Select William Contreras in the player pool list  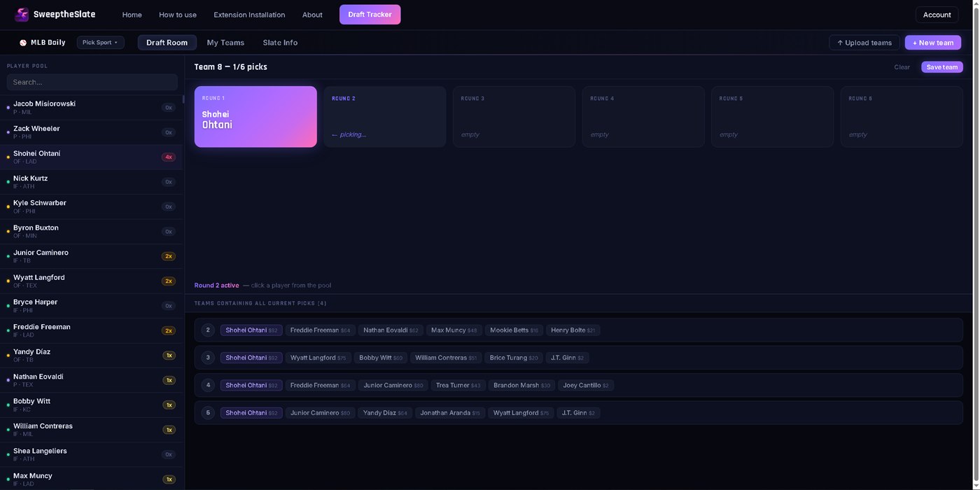click(x=91, y=430)
